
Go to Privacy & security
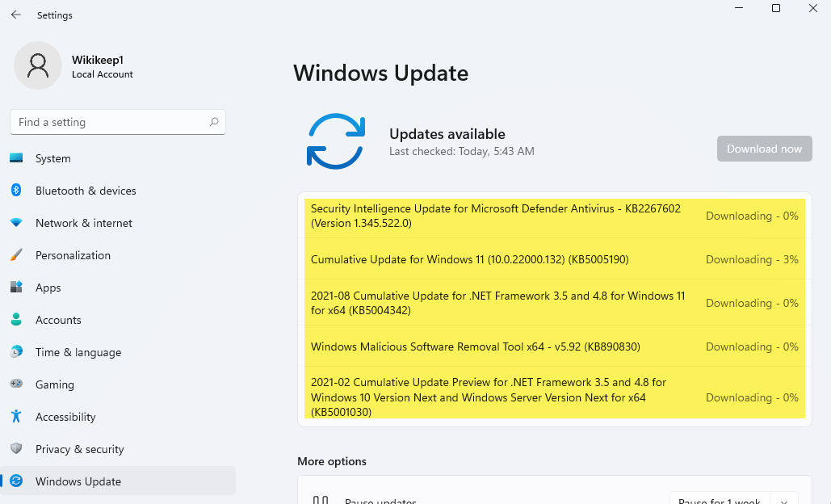[x=118, y=449]
